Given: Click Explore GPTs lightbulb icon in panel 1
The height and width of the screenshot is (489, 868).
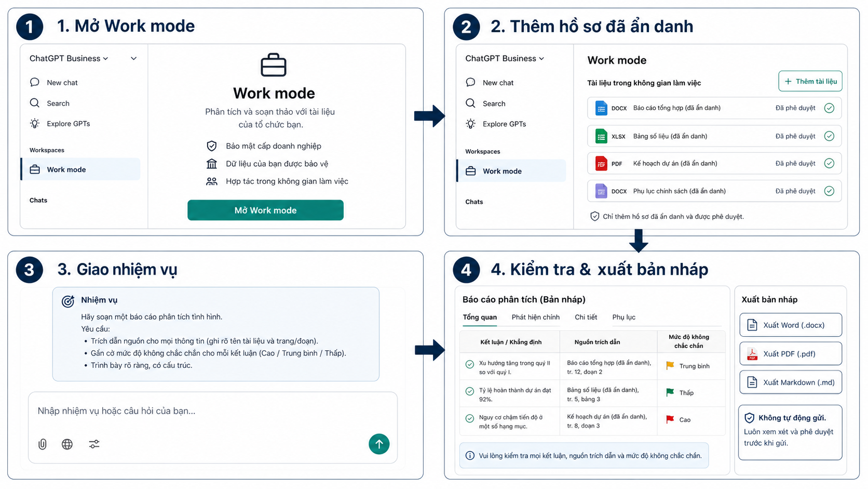Looking at the screenshot, I should (x=35, y=123).
